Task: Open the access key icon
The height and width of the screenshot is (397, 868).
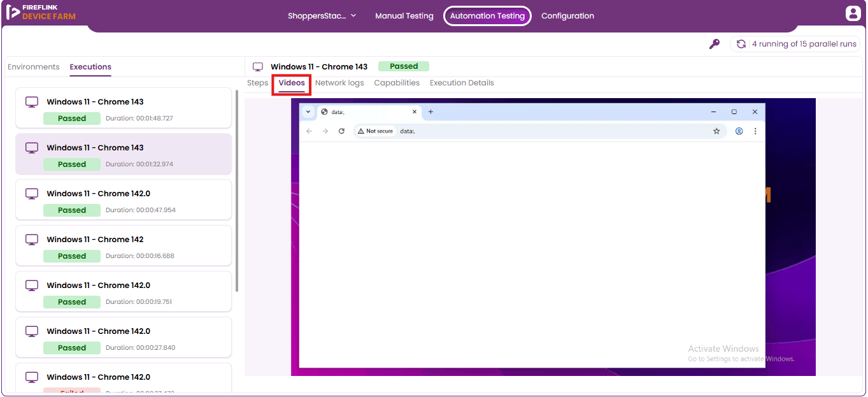Action: click(715, 44)
